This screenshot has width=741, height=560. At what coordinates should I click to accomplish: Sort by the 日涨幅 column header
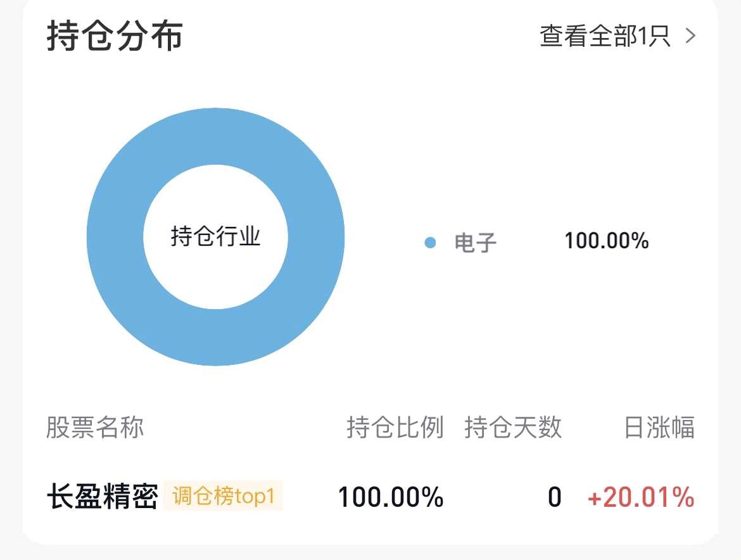[659, 428]
